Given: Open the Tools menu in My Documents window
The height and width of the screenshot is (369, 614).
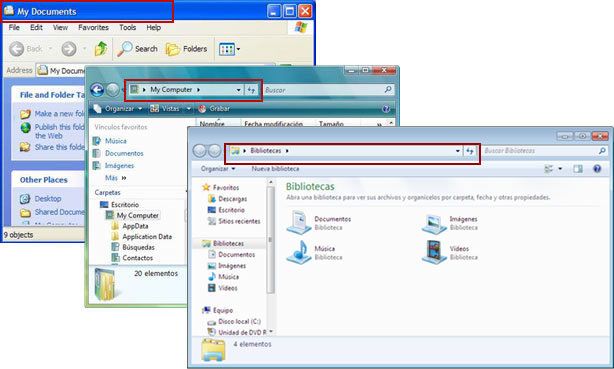Looking at the screenshot, I should (x=128, y=27).
